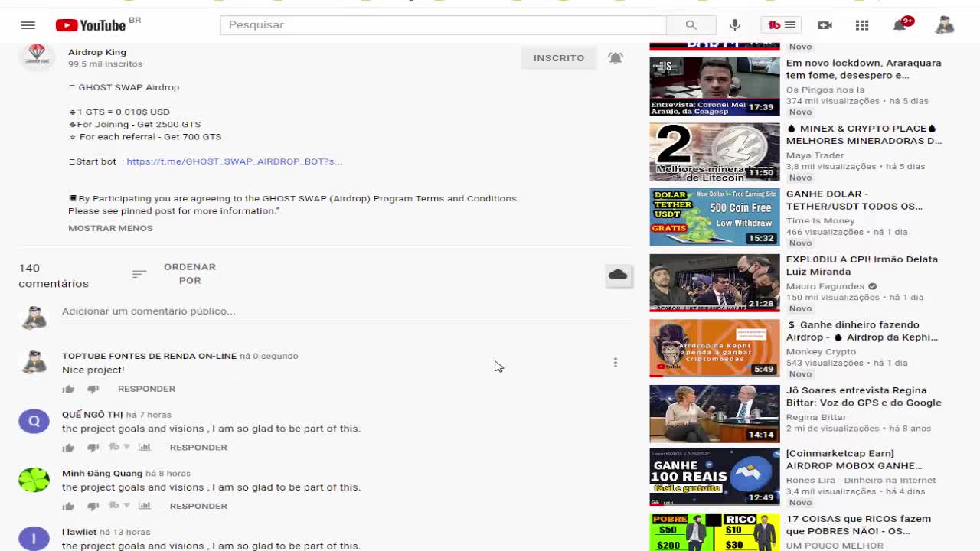Open Rones Lira - Dinheiro na Internet channel
980x551 pixels.
click(x=861, y=481)
